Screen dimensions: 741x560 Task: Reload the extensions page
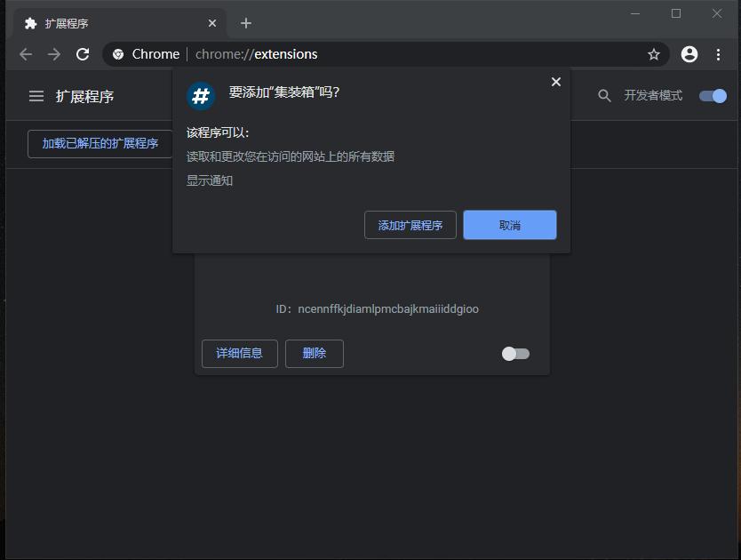click(83, 54)
